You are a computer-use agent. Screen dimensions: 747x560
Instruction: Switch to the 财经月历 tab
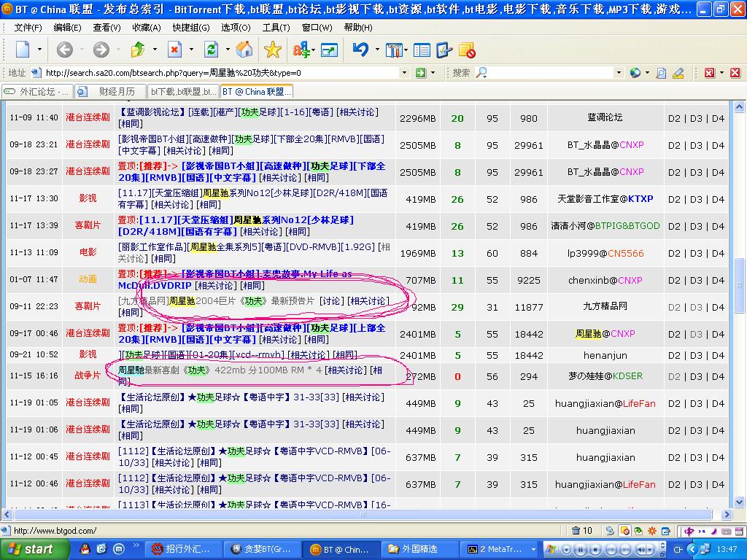117,92
